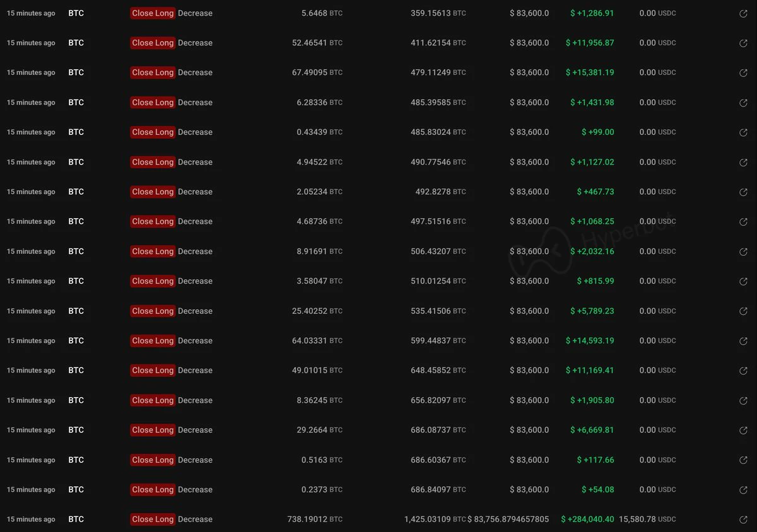The width and height of the screenshot is (757, 532).
Task: Open share link icon for 52.46541 BTC row
Action: click(x=743, y=43)
